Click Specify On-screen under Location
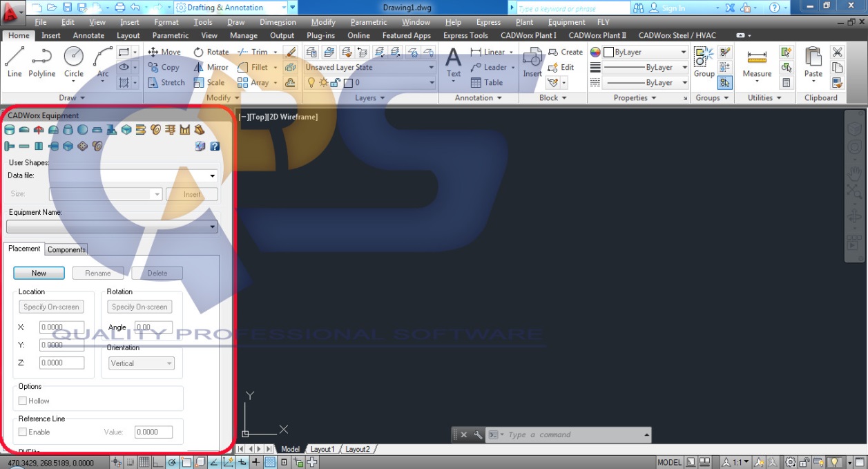Image resolution: width=868 pixels, height=469 pixels. tap(51, 307)
